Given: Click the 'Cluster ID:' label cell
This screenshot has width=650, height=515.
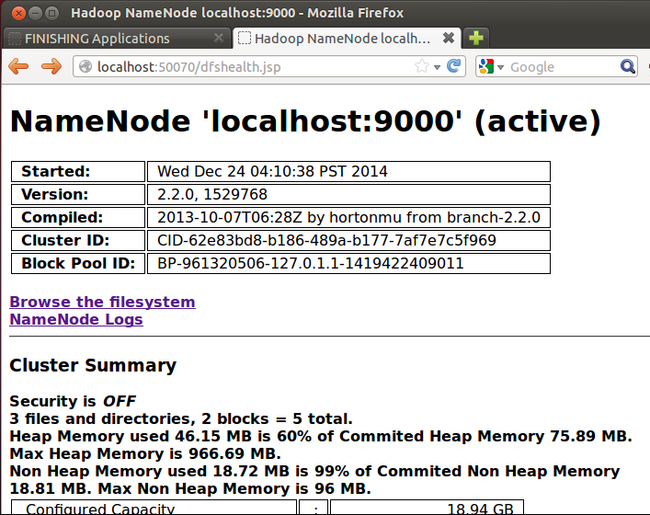Looking at the screenshot, I should (x=78, y=240).
